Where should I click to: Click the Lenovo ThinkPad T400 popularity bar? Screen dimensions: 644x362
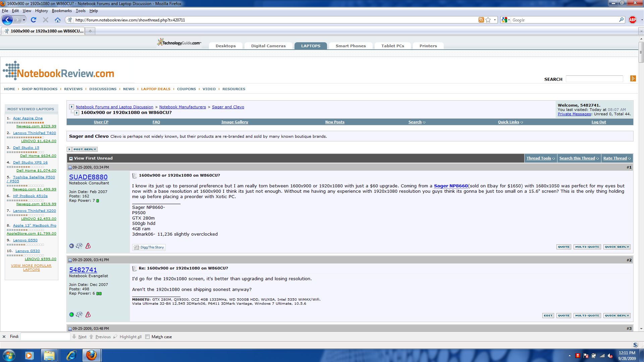(x=25, y=137)
